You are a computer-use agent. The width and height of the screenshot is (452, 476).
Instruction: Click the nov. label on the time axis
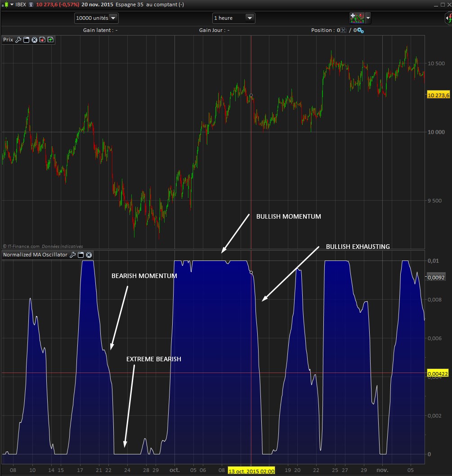click(382, 470)
